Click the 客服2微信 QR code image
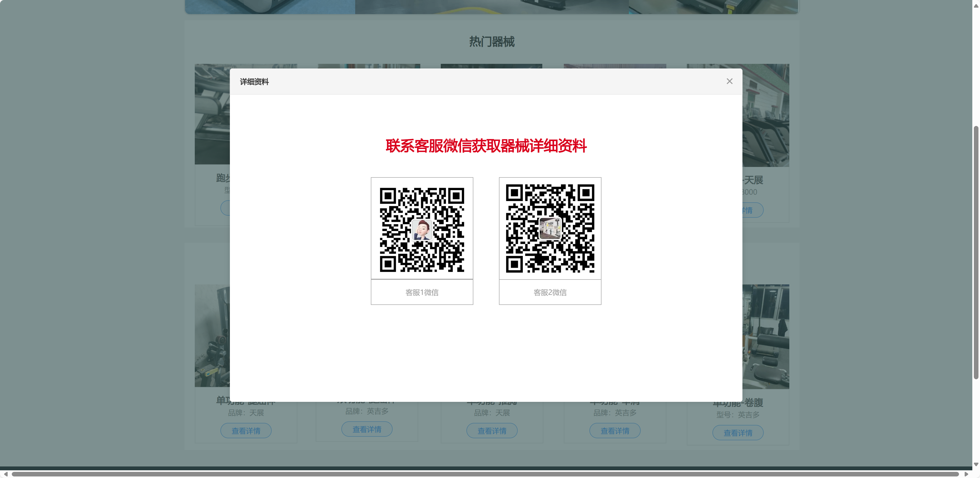This screenshot has width=980, height=478. click(x=550, y=229)
